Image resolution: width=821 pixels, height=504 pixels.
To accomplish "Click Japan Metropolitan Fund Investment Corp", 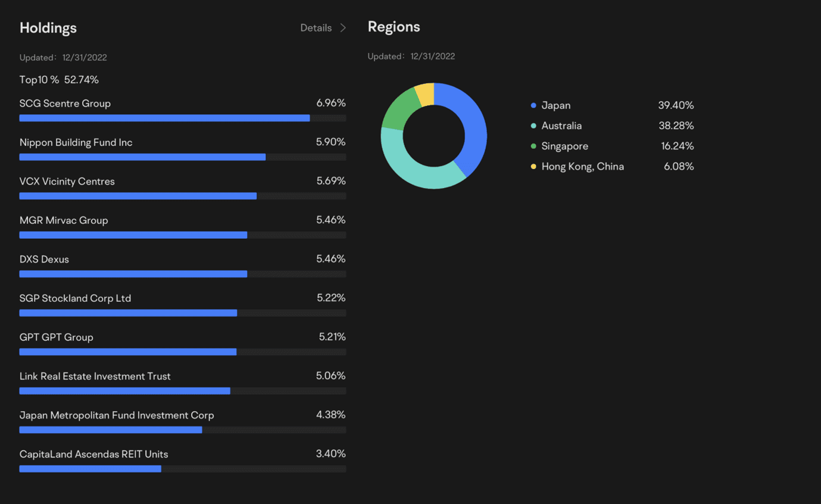I will coord(117,415).
